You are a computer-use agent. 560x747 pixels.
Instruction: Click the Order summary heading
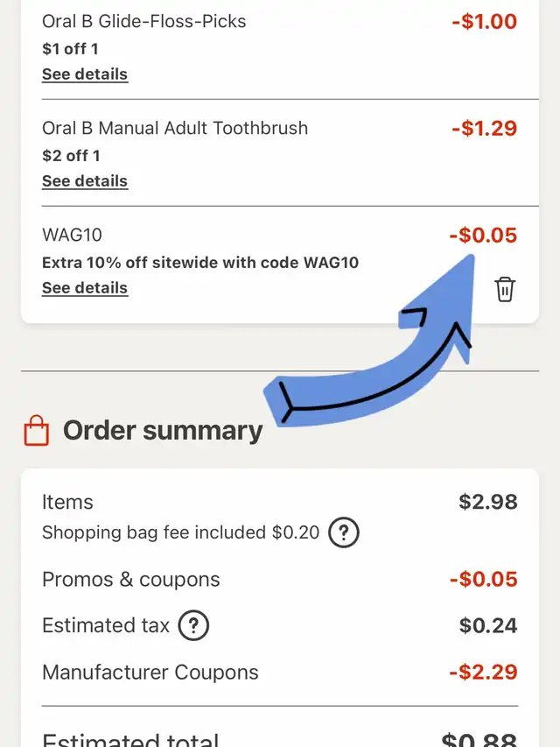point(163,431)
